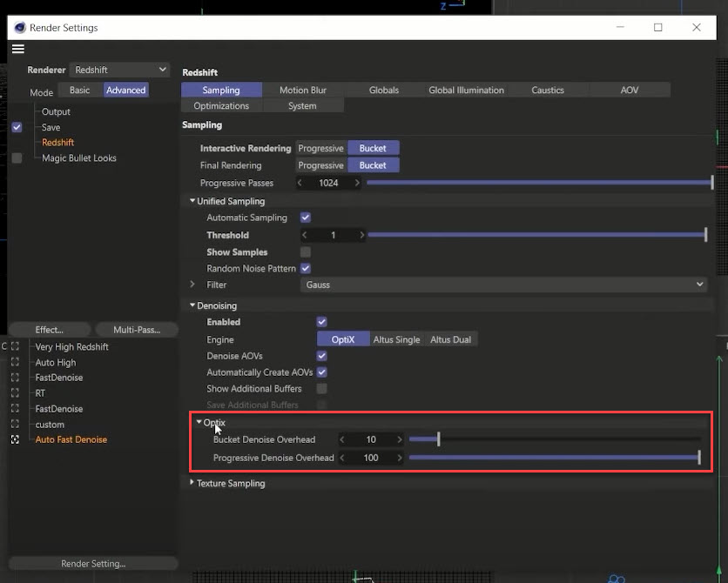Switch Mode to Basic

(x=80, y=90)
